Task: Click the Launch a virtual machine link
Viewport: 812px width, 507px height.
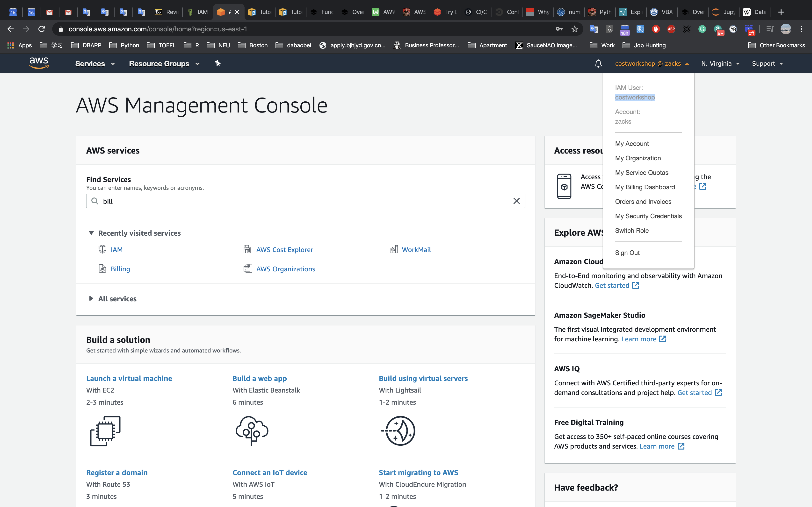Action: point(129,378)
